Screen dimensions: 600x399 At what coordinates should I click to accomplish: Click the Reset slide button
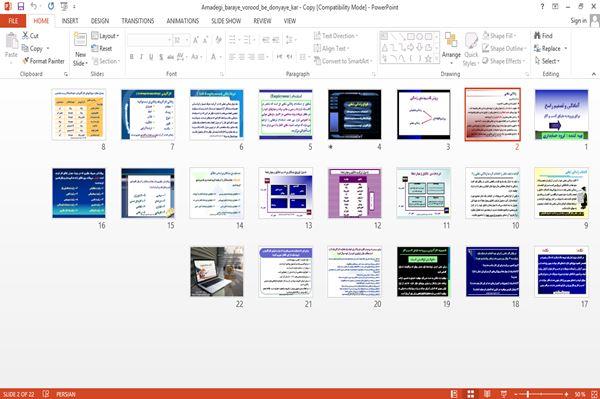[x=102, y=48]
